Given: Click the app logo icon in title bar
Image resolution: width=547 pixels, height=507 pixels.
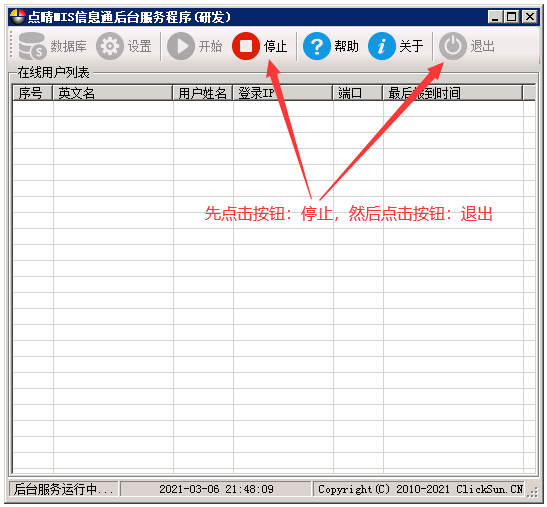Looking at the screenshot, I should click(x=17, y=17).
